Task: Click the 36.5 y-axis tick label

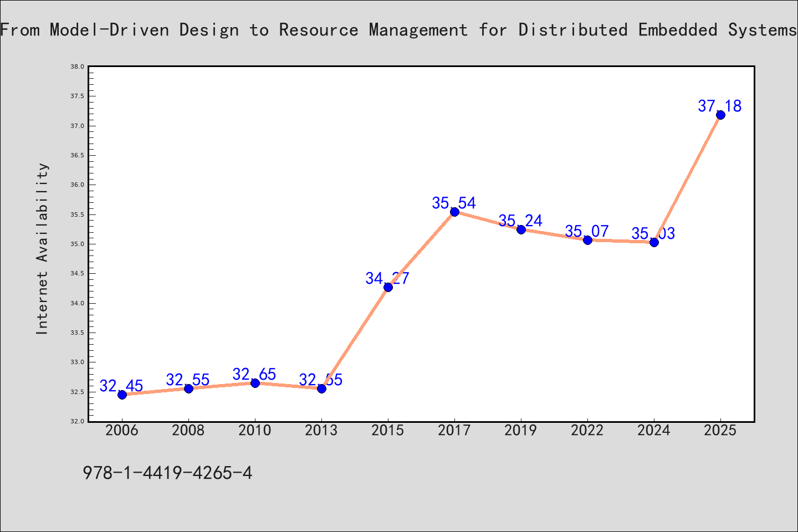Action: pos(77,155)
